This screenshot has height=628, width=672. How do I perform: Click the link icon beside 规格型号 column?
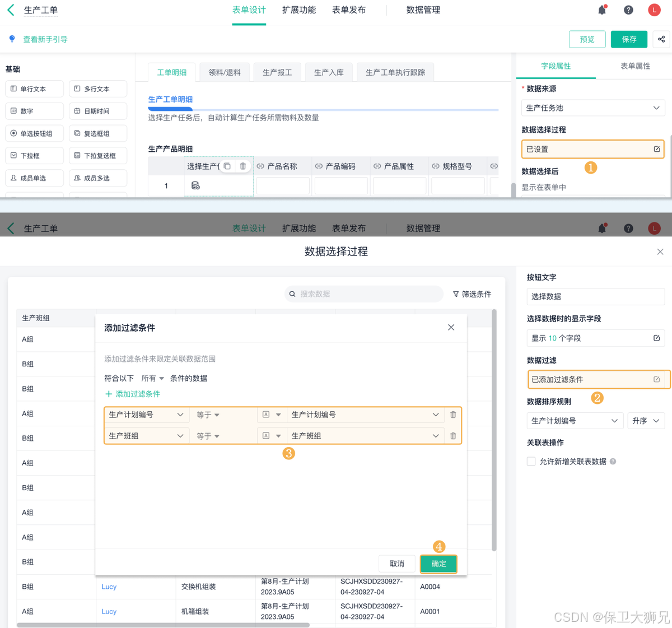pos(435,166)
